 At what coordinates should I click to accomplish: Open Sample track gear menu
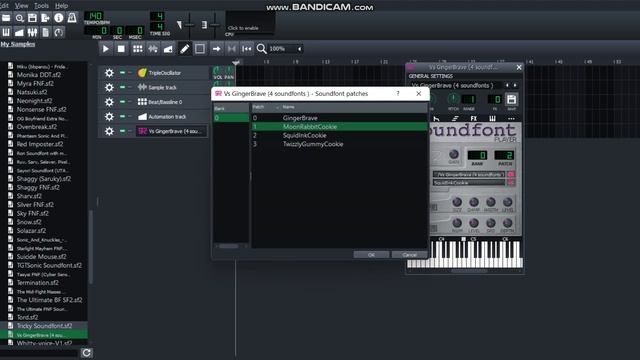coord(109,87)
